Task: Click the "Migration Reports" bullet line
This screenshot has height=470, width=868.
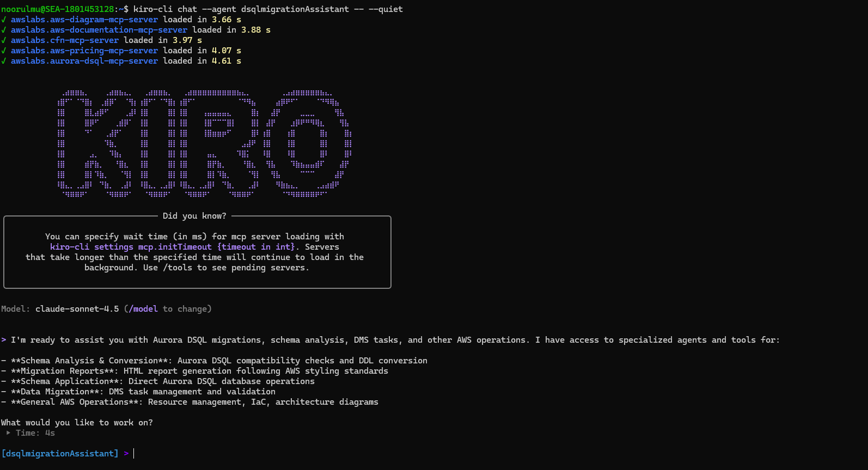Action: [x=194, y=371]
